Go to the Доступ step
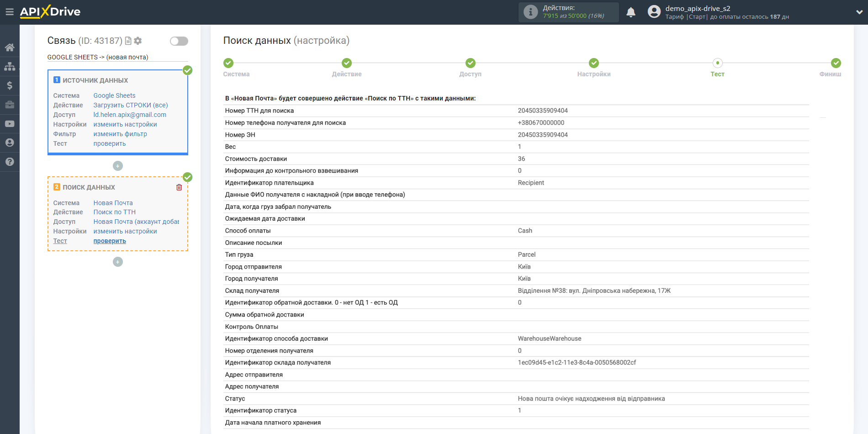This screenshot has height=434, width=868. [471, 63]
